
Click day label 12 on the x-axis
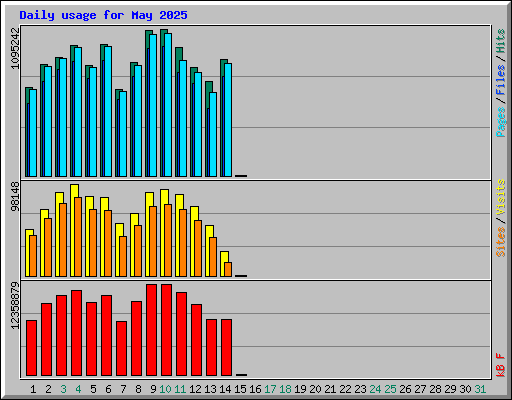(x=195, y=389)
